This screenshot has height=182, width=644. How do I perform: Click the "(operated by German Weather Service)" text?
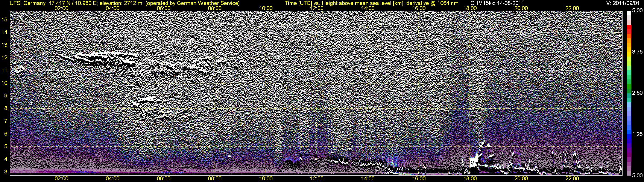(193, 3)
